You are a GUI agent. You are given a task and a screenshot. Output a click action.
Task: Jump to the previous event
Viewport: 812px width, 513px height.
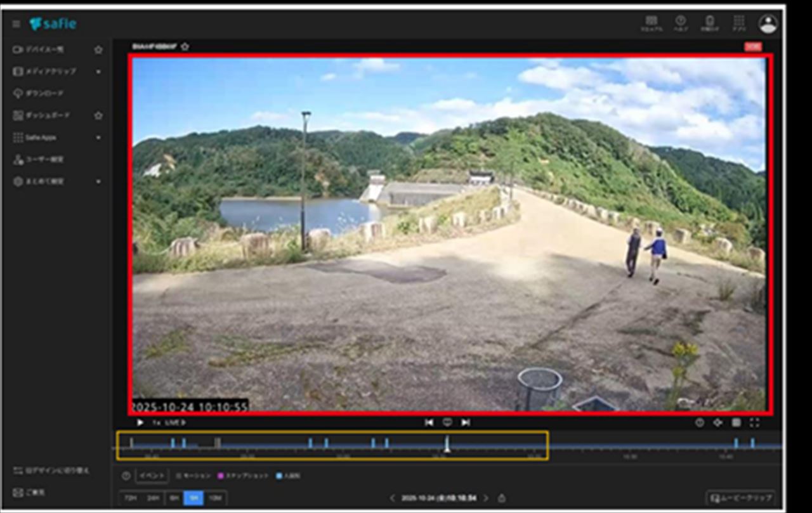(429, 422)
